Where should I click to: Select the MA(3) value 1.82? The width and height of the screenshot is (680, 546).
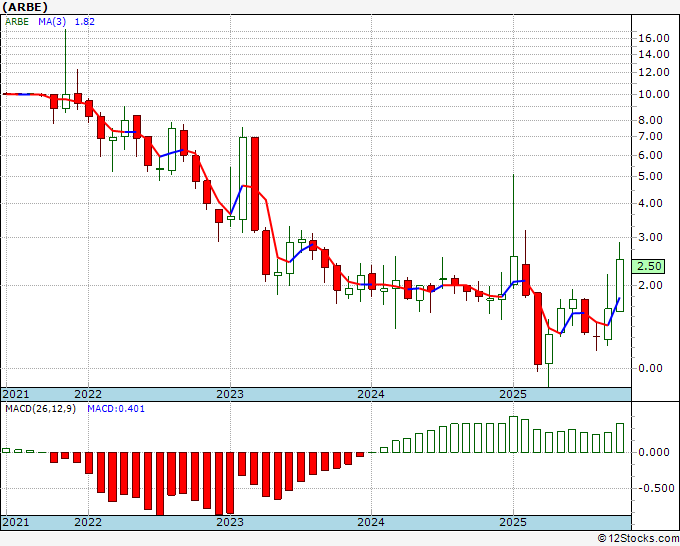click(x=85, y=21)
